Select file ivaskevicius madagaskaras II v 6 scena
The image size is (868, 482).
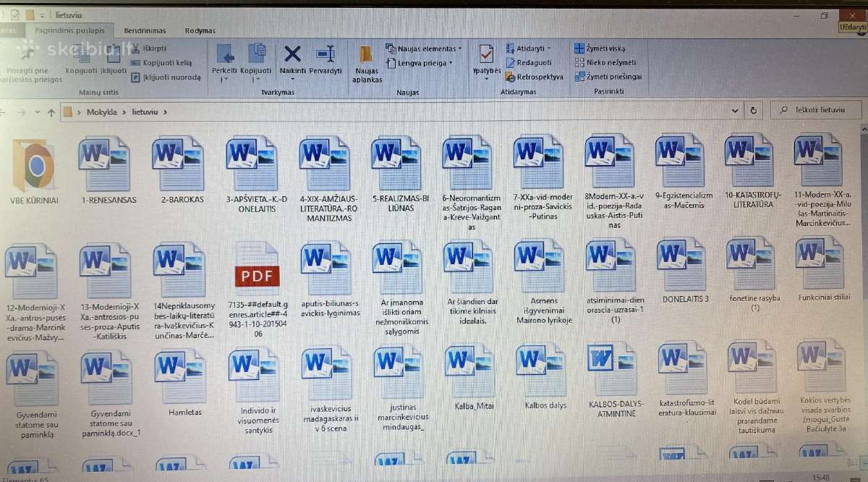329,390
